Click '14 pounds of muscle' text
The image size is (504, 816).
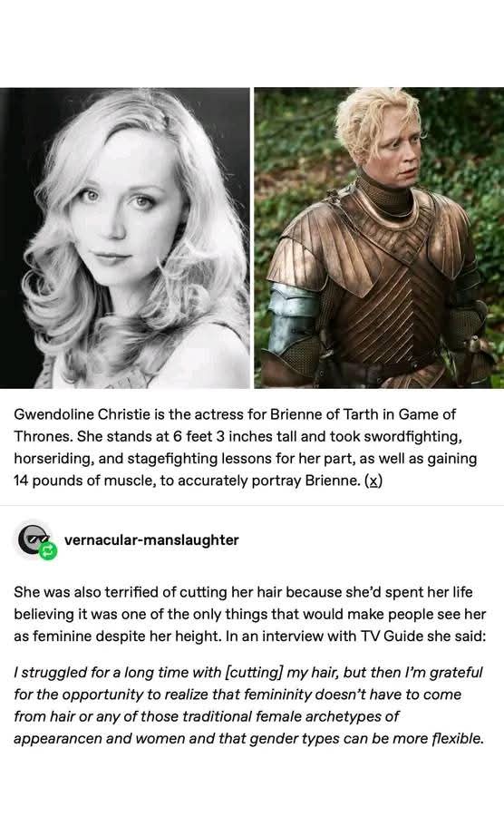coord(84,481)
